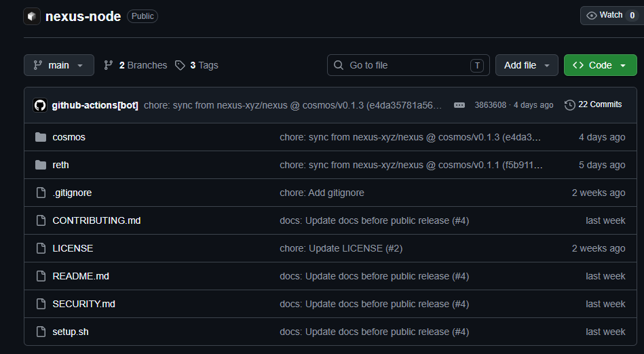Click '2 weeks ago' in the LICENSE row

[x=599, y=248]
